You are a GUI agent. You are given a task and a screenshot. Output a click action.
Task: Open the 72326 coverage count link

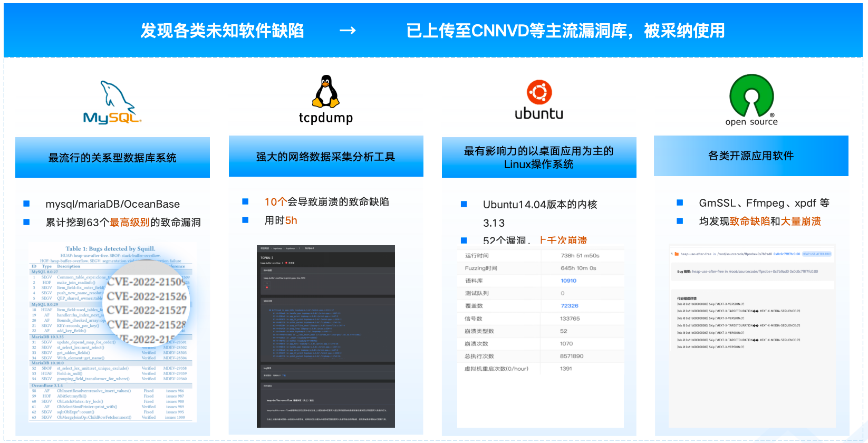click(x=569, y=306)
